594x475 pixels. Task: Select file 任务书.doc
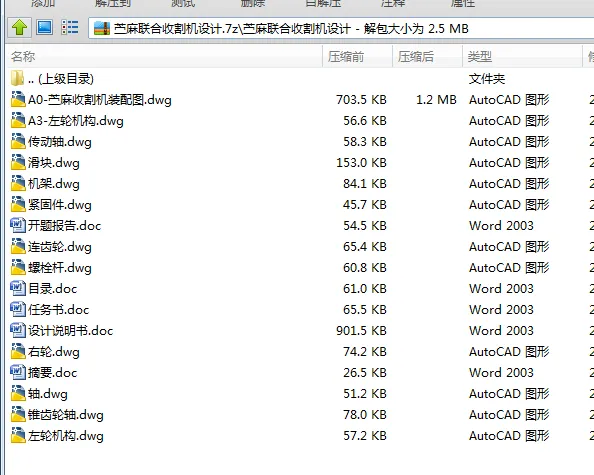click(x=58, y=310)
